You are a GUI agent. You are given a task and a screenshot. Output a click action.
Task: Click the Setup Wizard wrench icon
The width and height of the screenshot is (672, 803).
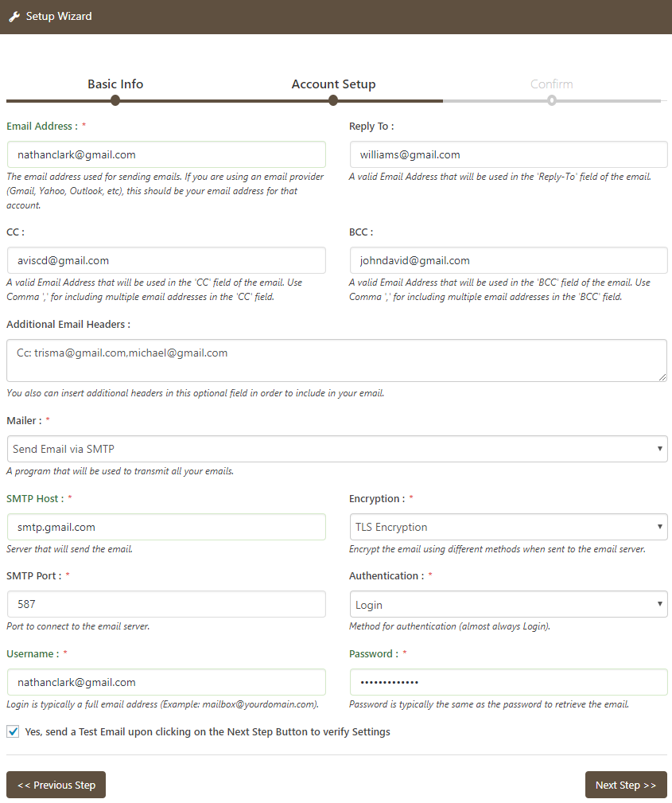coord(14,16)
